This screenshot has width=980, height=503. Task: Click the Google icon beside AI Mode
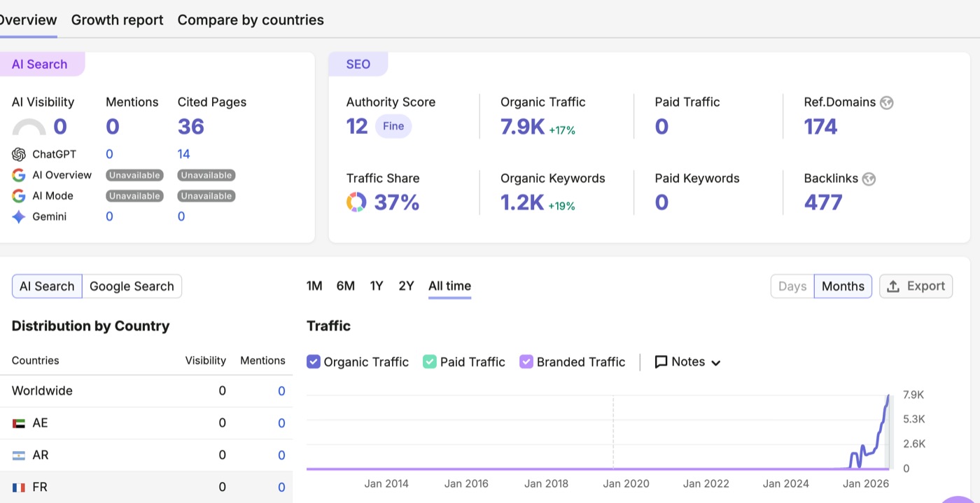[x=19, y=196]
